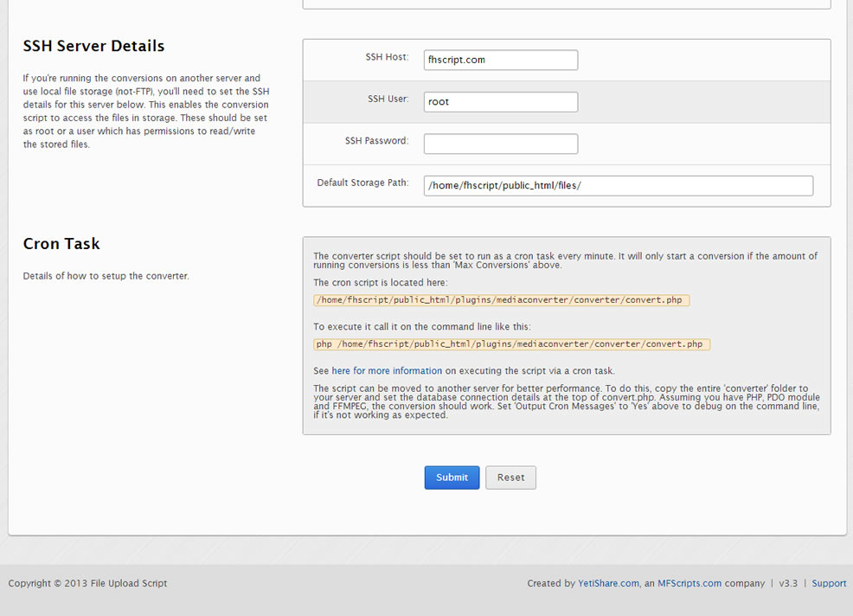
Task: Click the 'SSH Host:' label
Action: (x=387, y=56)
